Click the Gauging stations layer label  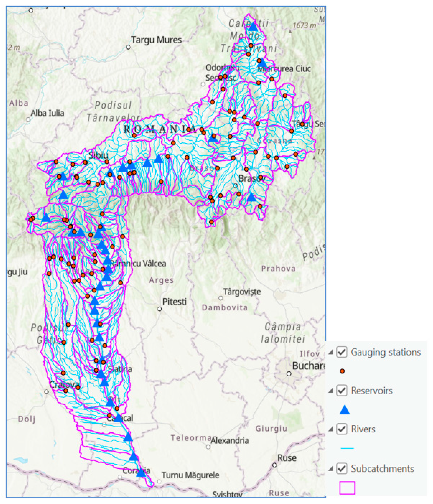pyautogui.click(x=385, y=352)
